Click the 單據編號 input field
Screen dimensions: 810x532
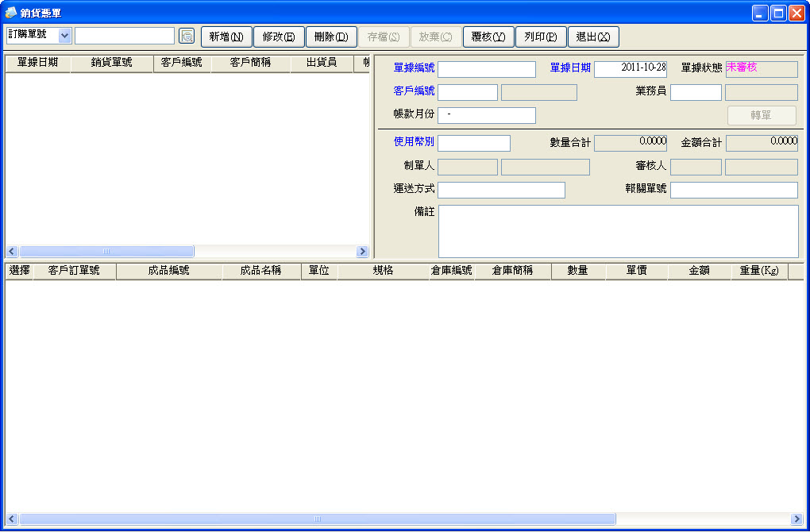(487, 69)
